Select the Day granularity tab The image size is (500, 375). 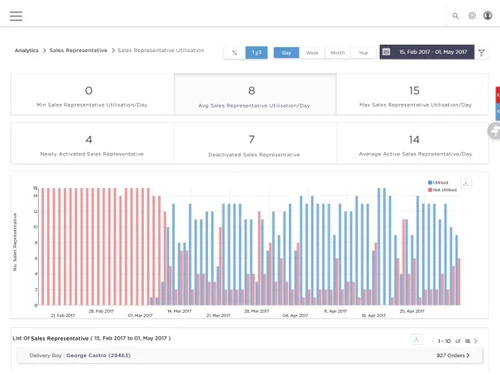[286, 53]
